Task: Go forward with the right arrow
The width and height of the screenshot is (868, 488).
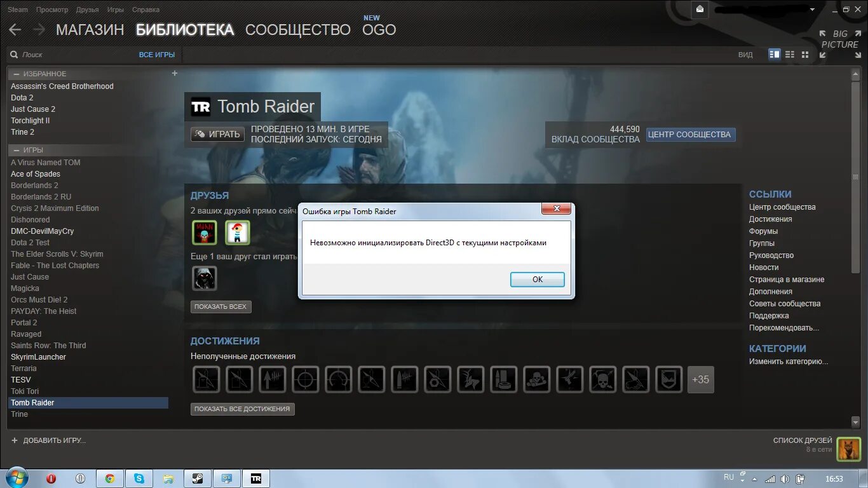Action: pyautogui.click(x=39, y=29)
